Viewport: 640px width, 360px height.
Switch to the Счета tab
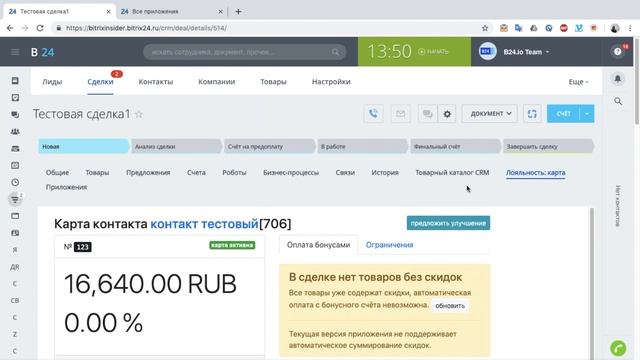click(196, 172)
